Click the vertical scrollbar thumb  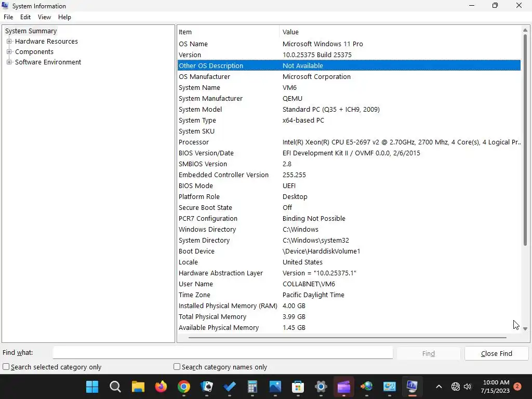pyautogui.click(x=525, y=139)
